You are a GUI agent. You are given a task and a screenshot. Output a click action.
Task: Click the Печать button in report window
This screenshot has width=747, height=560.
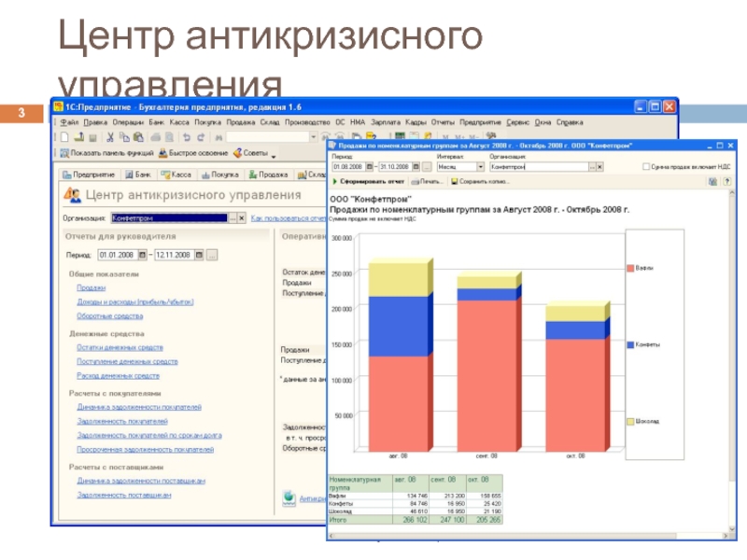(x=427, y=181)
